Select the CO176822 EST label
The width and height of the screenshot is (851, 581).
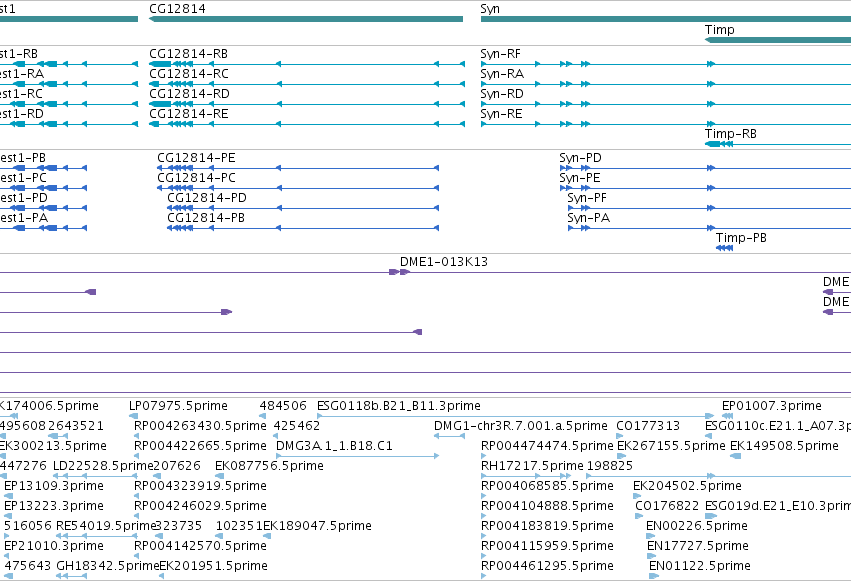667,506
